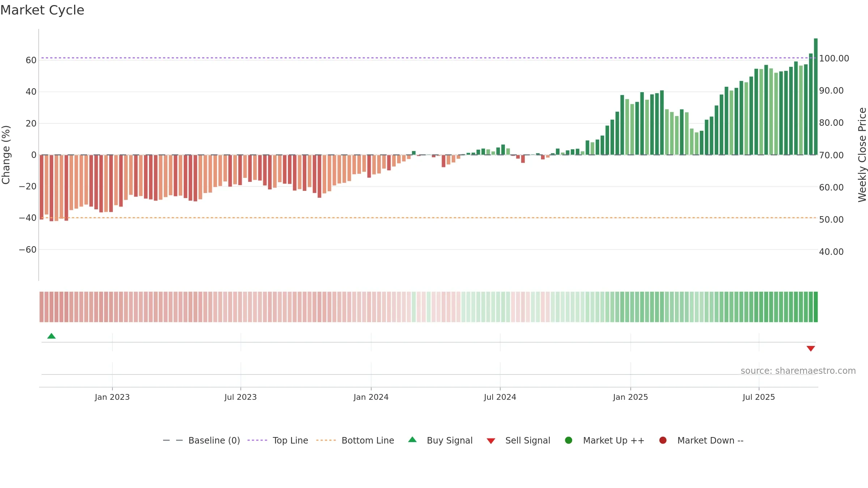Click the 60 change axis label
The image size is (868, 488).
[31, 60]
